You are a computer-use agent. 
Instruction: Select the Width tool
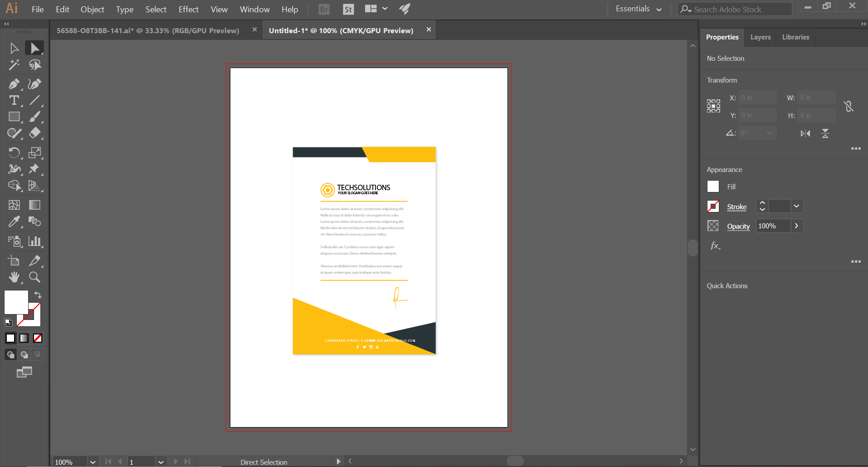click(x=14, y=169)
